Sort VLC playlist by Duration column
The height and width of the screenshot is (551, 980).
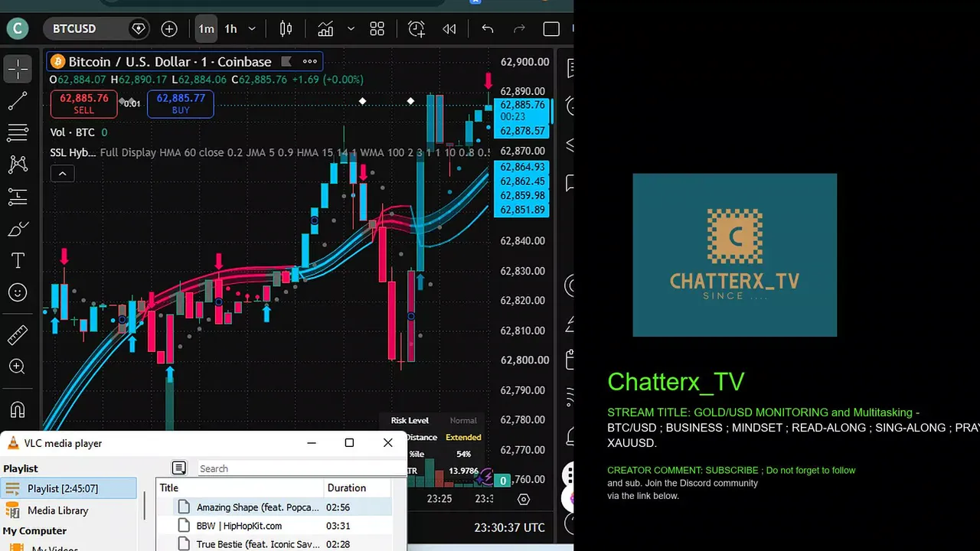[x=357, y=487]
